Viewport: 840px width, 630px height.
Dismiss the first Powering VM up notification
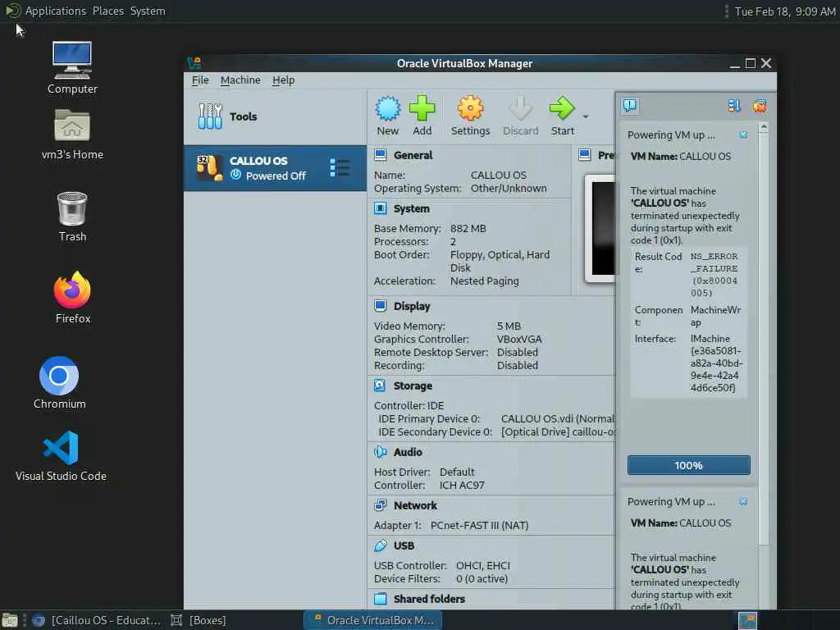[x=743, y=135]
